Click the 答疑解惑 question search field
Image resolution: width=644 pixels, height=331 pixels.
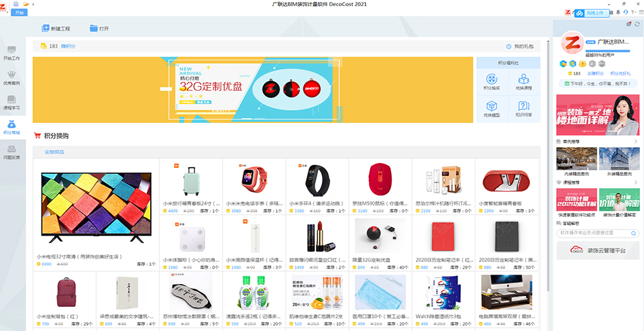[598, 233]
